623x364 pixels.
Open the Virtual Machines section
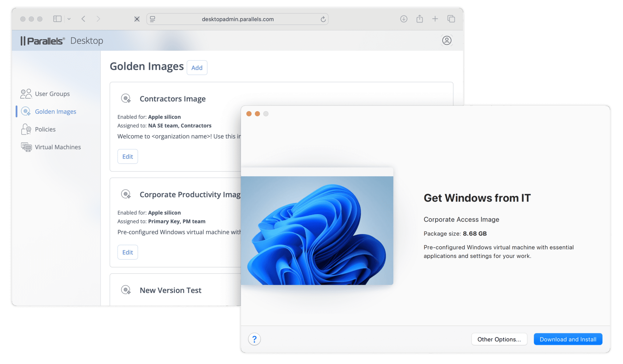tap(57, 147)
